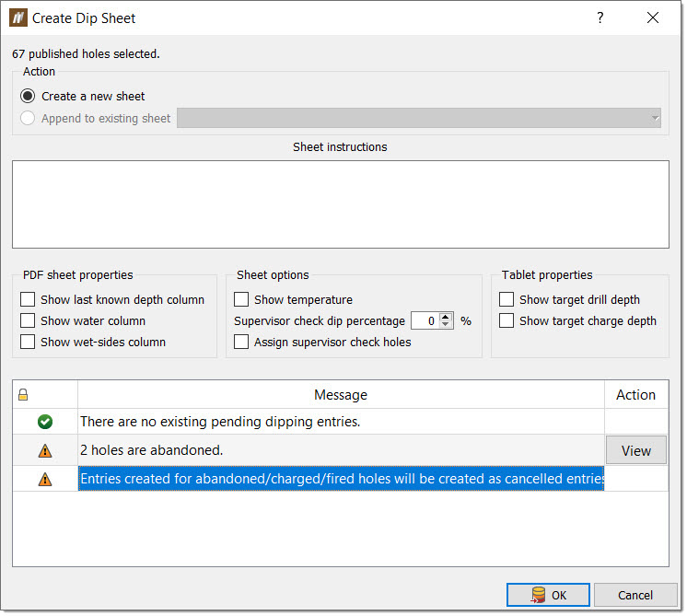Select the 'Create a new sheet' radio button
Image resolution: width=687 pixels, height=616 pixels.
click(28, 96)
